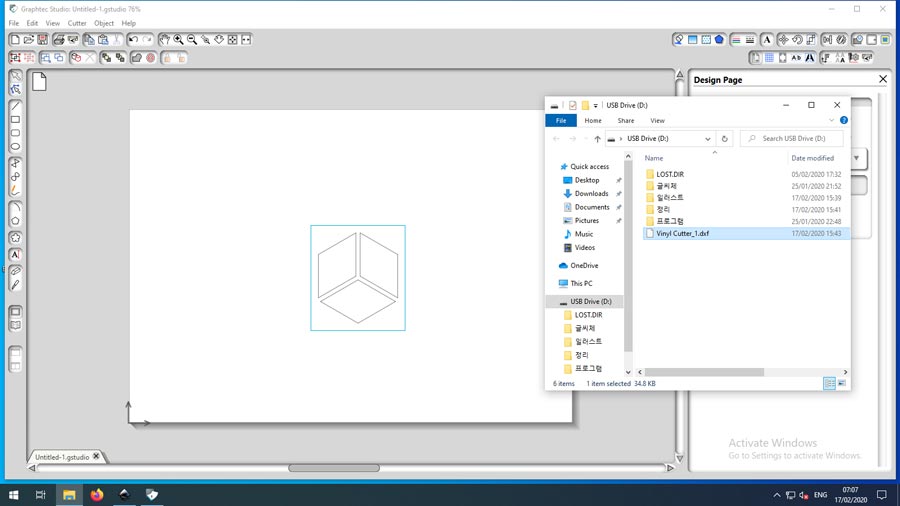Open the Help menu
Screen dimensions: 900x506
click(x=129, y=24)
